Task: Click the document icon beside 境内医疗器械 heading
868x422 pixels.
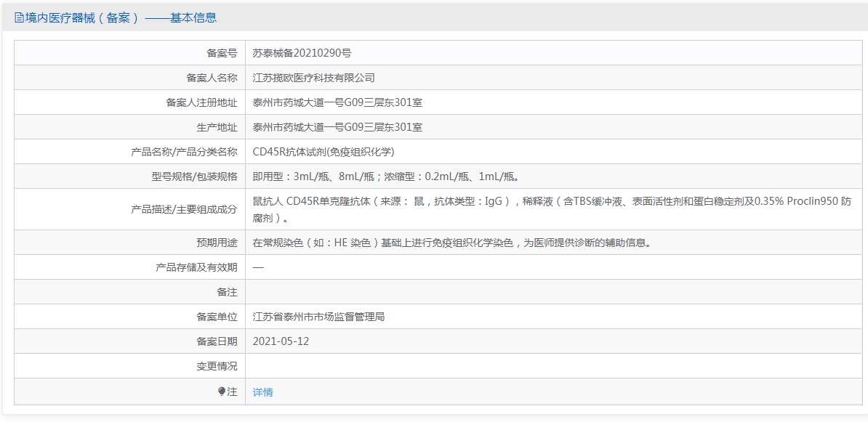Action: point(18,18)
